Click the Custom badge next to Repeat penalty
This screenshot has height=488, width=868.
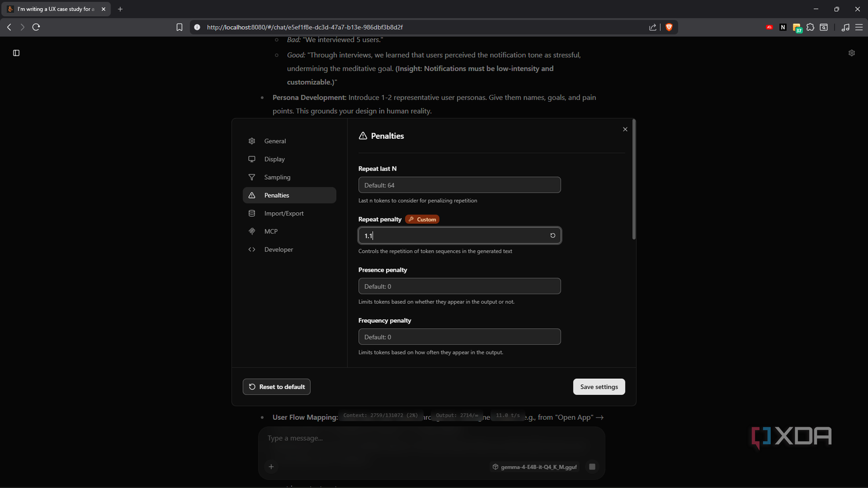pyautogui.click(x=422, y=219)
